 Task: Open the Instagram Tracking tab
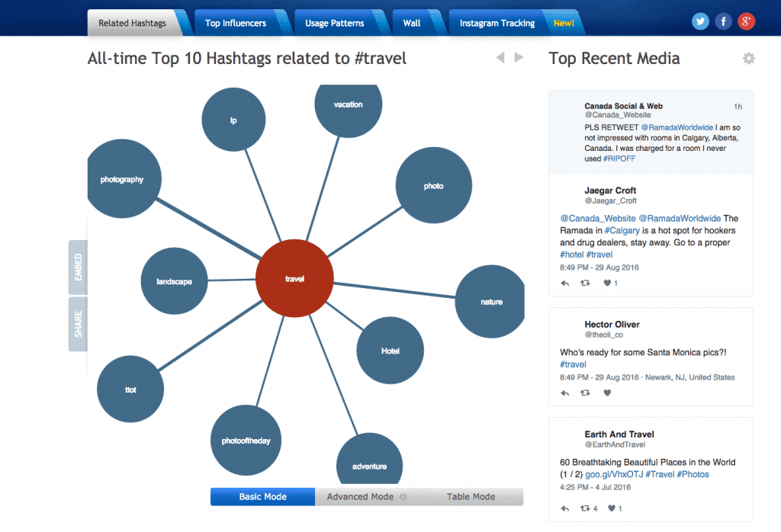[497, 23]
